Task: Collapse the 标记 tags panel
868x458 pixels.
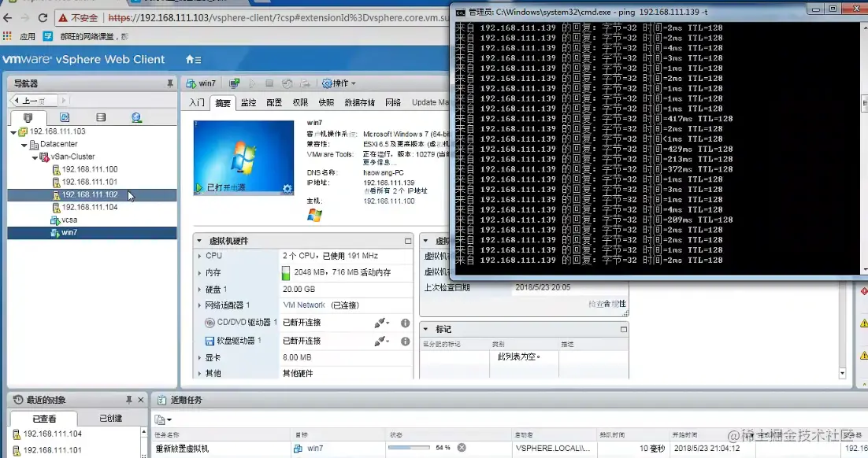Action: pyautogui.click(x=425, y=329)
